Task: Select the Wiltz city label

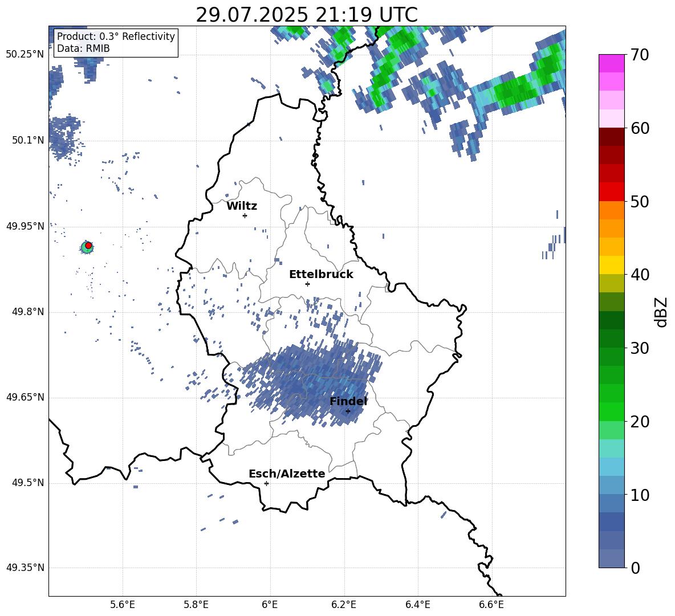Action: click(x=242, y=206)
